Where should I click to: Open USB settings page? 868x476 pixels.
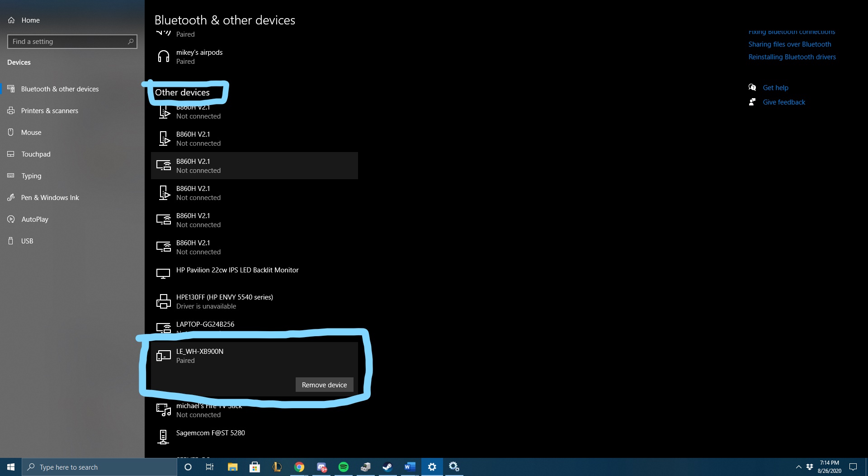[x=27, y=241]
